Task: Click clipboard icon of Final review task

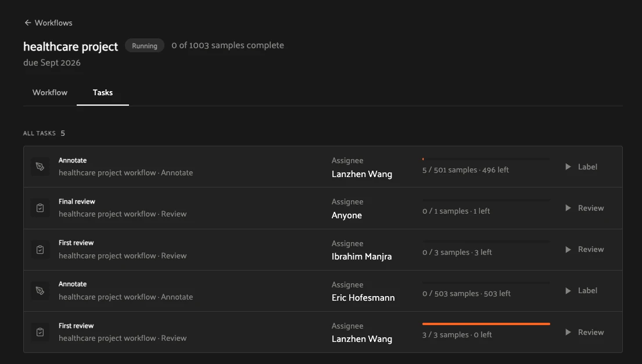Action: click(40, 208)
